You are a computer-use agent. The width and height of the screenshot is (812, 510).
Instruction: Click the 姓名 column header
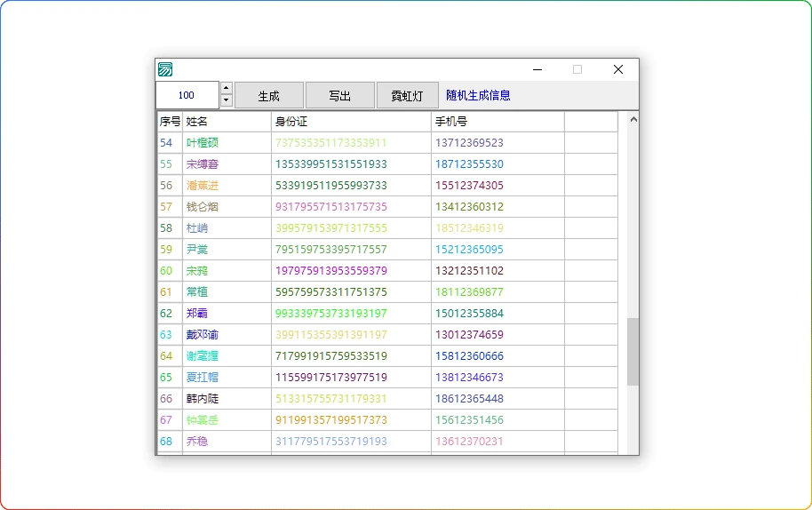(x=227, y=122)
